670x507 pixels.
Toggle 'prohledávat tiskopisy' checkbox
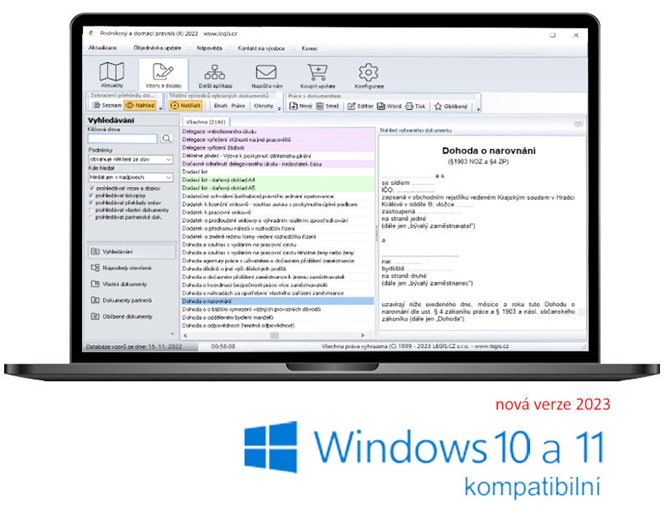pos(91,195)
